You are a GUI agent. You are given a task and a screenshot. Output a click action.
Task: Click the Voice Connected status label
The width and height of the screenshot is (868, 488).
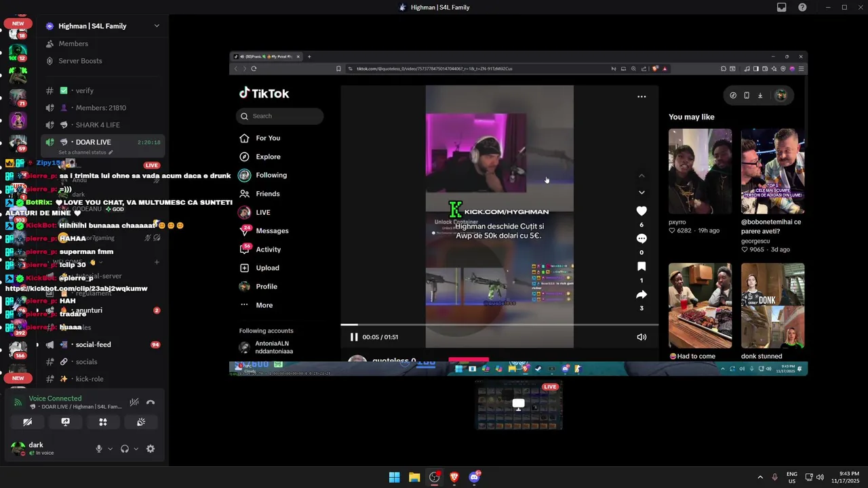coord(55,399)
